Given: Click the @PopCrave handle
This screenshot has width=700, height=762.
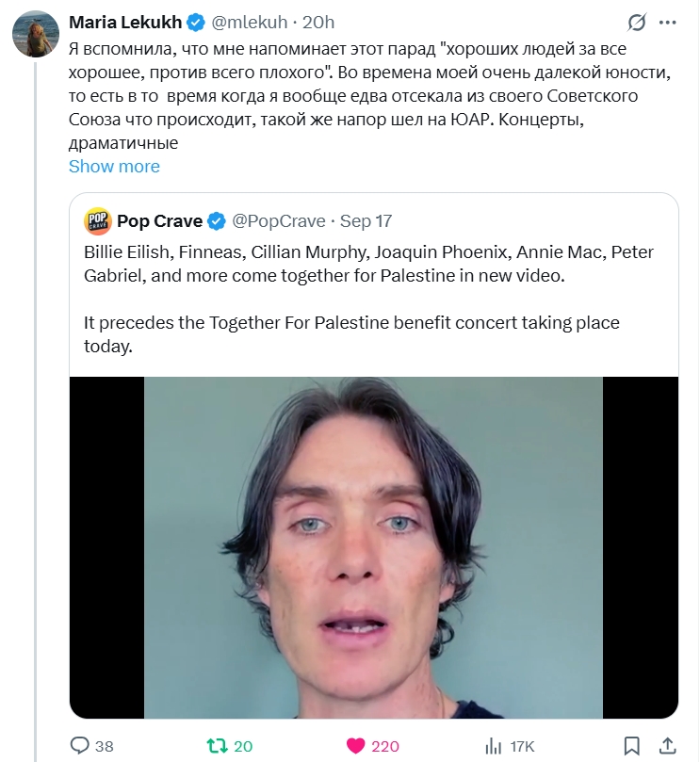Looking at the screenshot, I should click(x=278, y=221).
